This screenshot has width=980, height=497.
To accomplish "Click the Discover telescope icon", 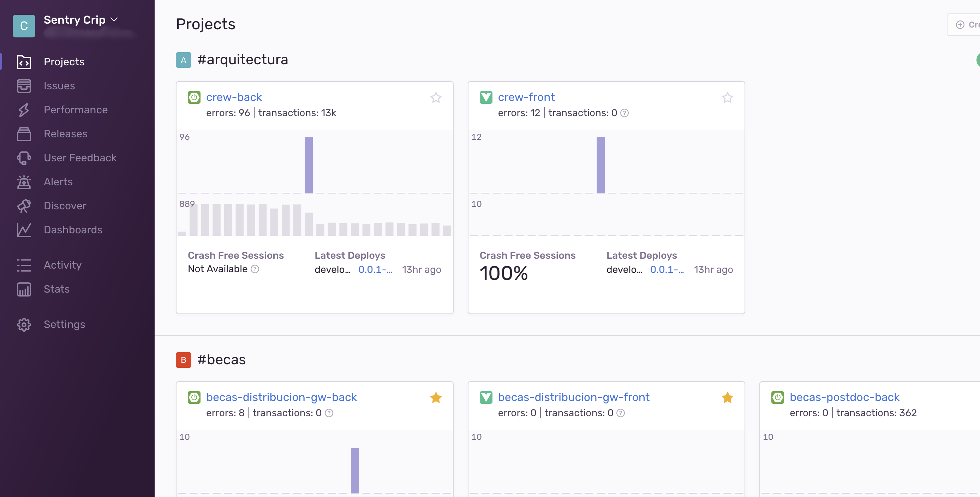I will pos(24,205).
